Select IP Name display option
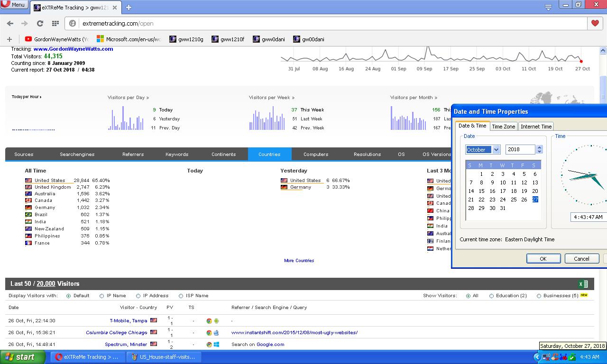Screen dimensions: 607x364 (102, 296)
